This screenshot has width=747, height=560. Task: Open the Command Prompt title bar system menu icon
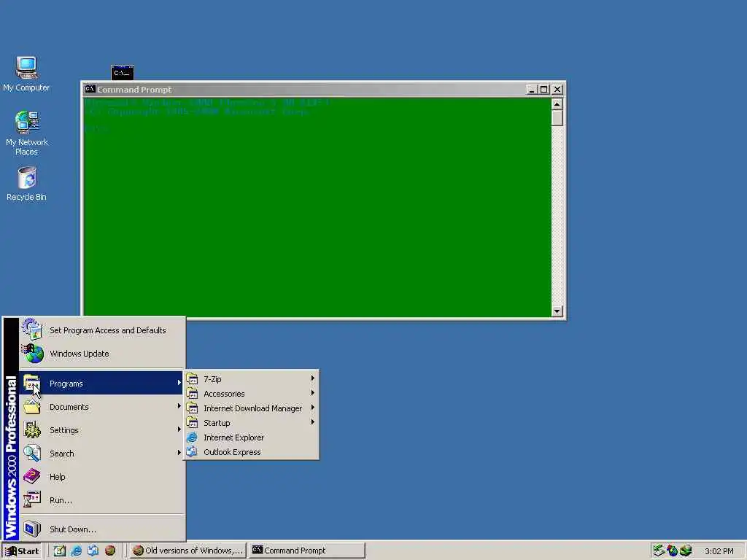pos(90,89)
